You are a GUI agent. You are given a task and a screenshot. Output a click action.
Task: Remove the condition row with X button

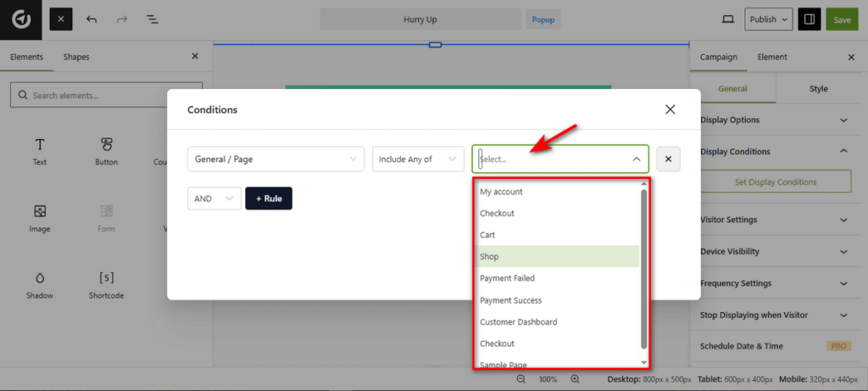click(668, 159)
